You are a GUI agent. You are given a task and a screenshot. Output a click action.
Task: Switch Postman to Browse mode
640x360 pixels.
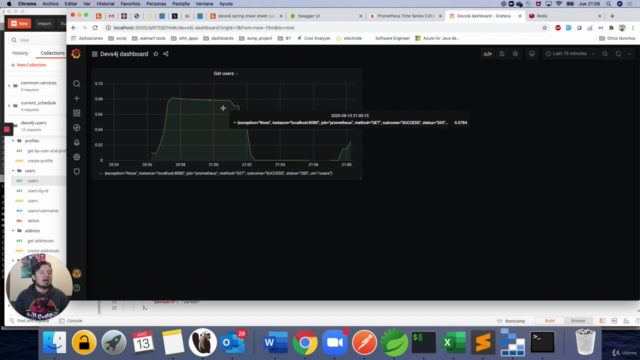pyautogui.click(x=578, y=321)
